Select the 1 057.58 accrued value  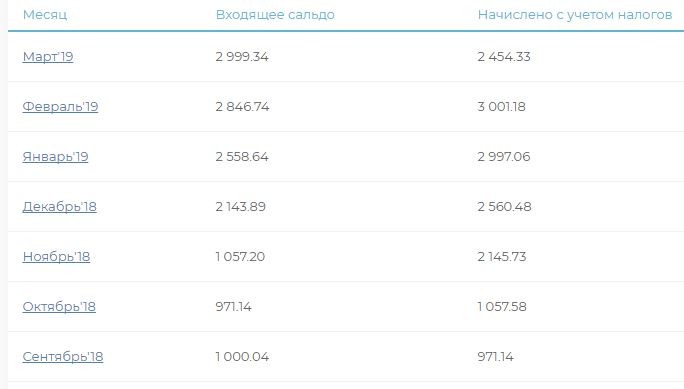(x=502, y=307)
